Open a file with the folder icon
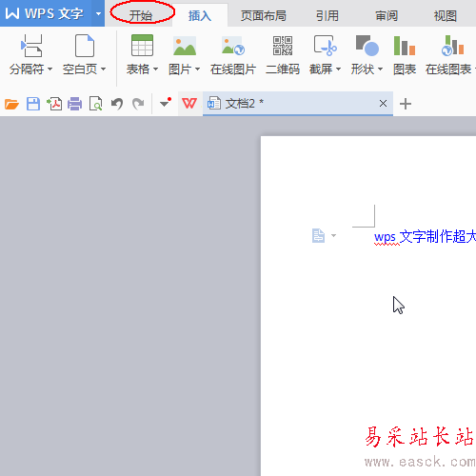Screen dimensions: 476x476 (x=11, y=104)
